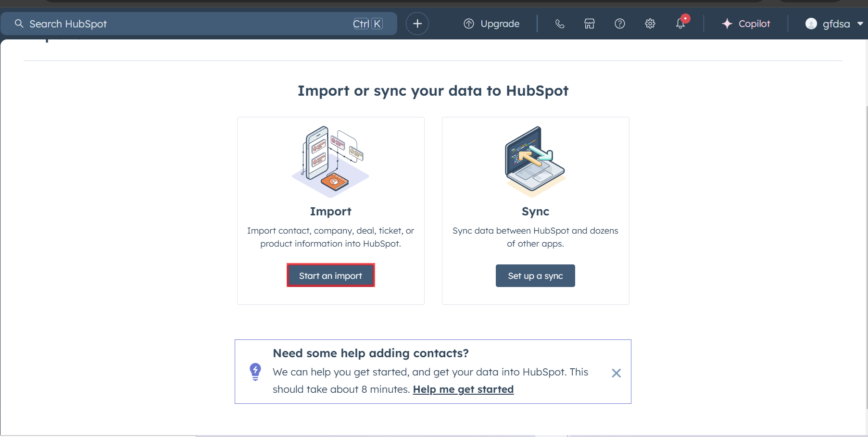The height and width of the screenshot is (437, 868).
Task: Click the Import illustration image
Action: pos(331,162)
